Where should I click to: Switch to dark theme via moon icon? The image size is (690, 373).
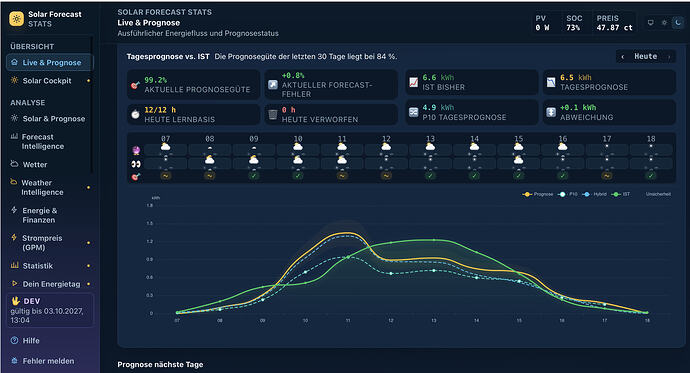coord(678,22)
